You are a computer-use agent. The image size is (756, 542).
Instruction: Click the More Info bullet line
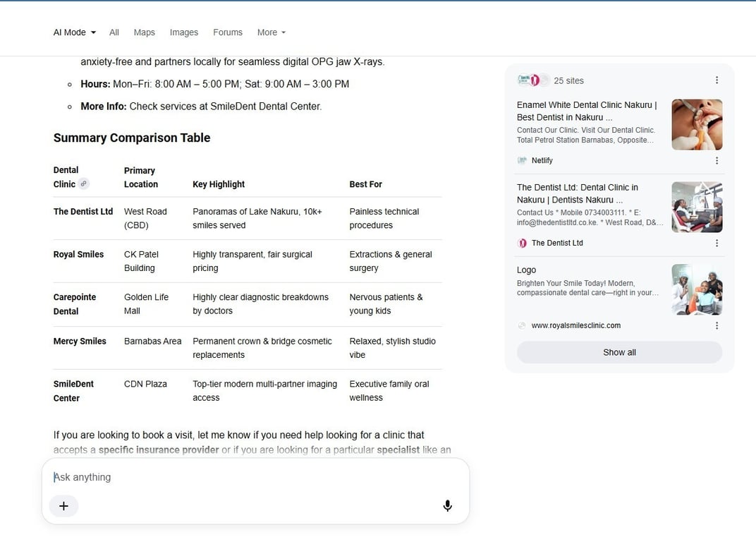tap(201, 106)
